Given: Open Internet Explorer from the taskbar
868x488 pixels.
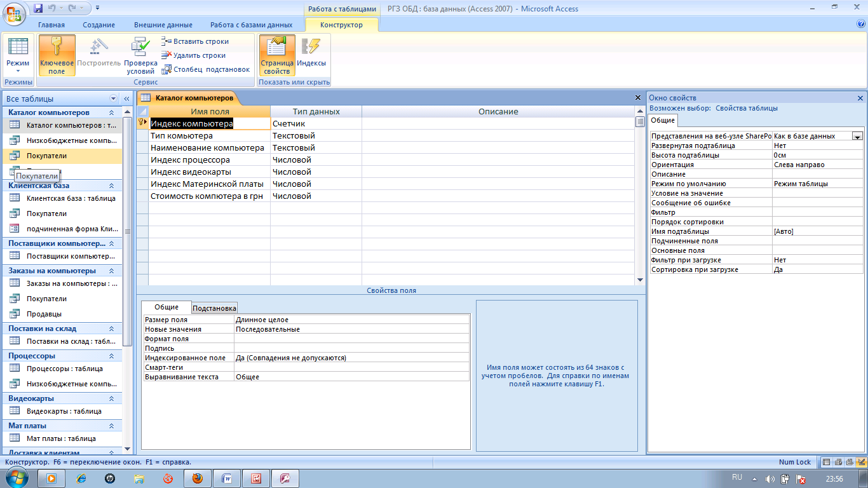Looking at the screenshot, I should (81, 478).
